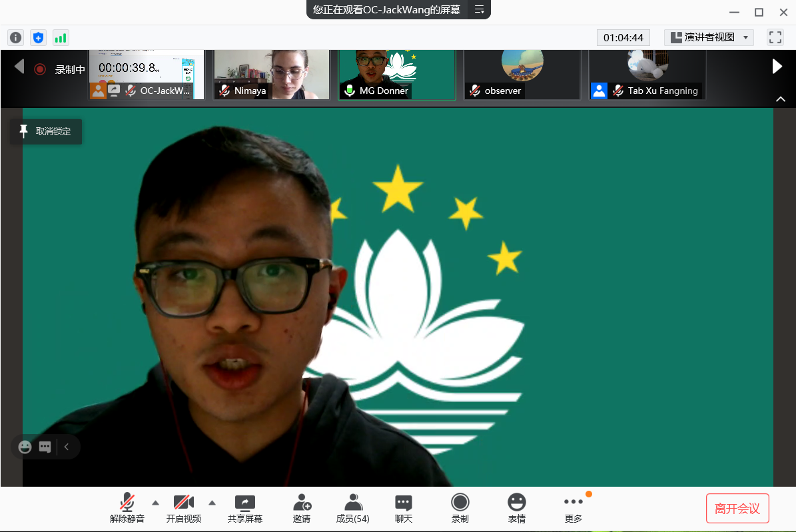
Task: Collapse the participant thumbnail strip
Action: [x=781, y=99]
